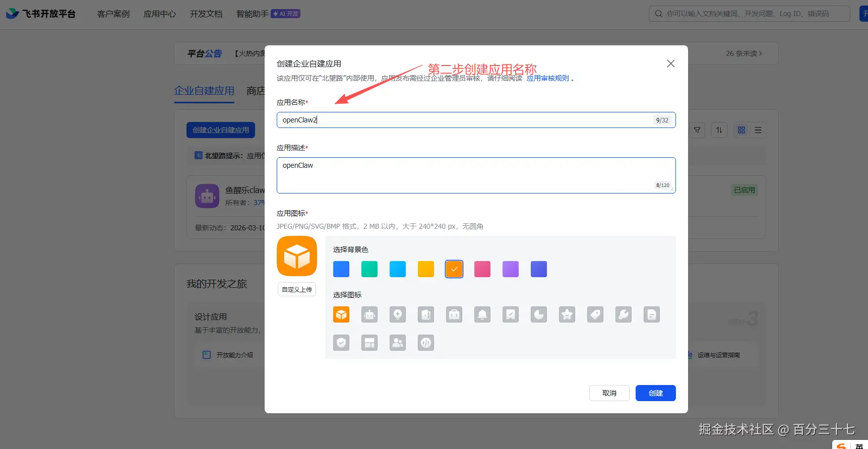The width and height of the screenshot is (868, 449).
Task: Open 应用中心 in top navigation
Action: [x=160, y=14]
